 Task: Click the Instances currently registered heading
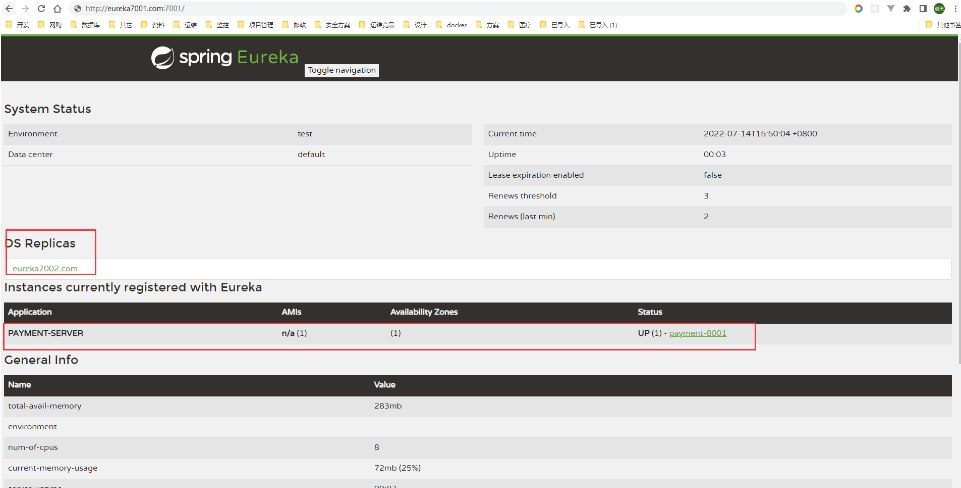click(x=133, y=287)
